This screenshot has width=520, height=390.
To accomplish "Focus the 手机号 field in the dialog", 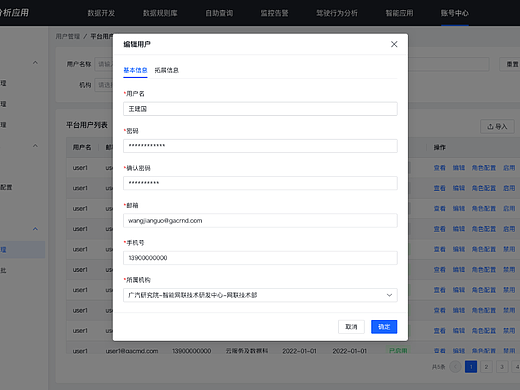I will pos(260,258).
